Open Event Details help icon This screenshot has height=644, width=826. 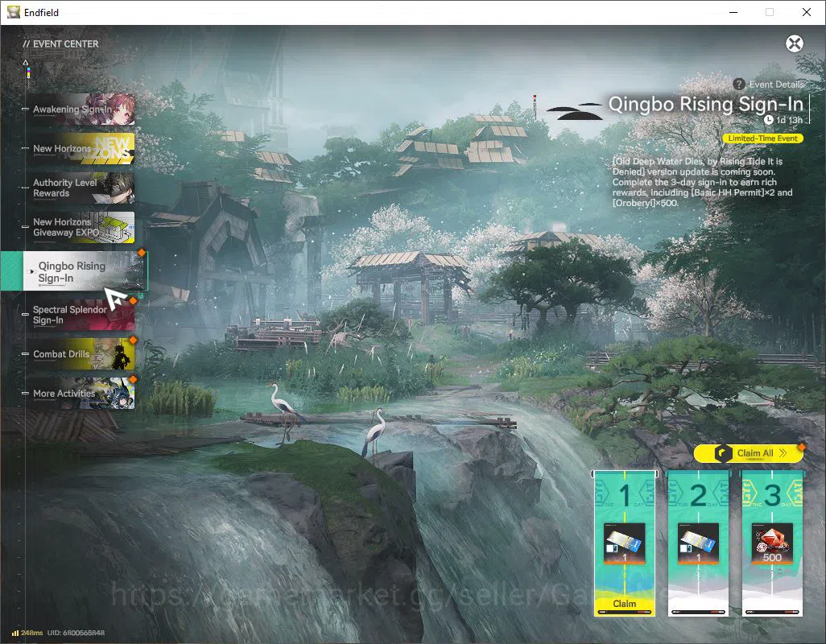(738, 85)
